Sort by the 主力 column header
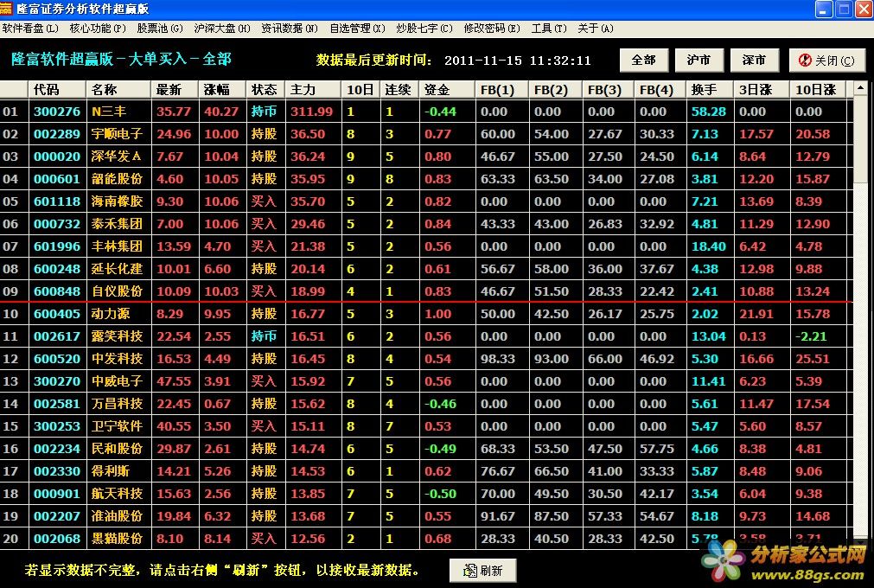Screen dimensions: 874x588 click(313, 89)
